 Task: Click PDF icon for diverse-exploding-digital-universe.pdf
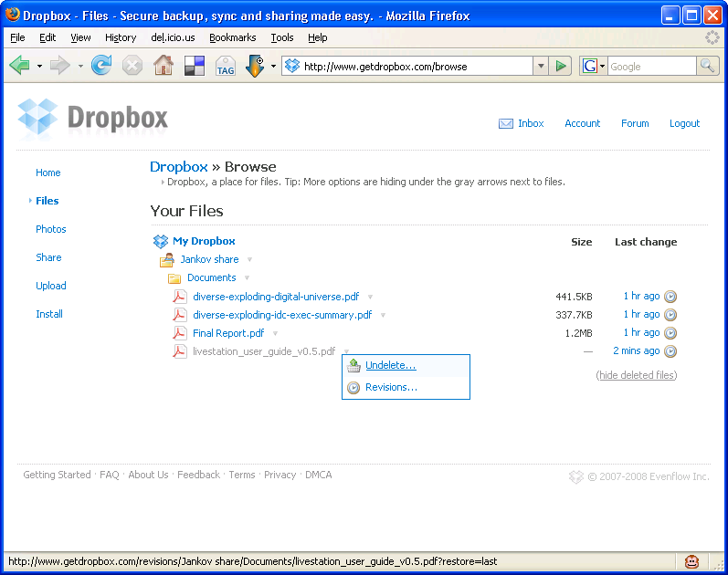point(180,297)
